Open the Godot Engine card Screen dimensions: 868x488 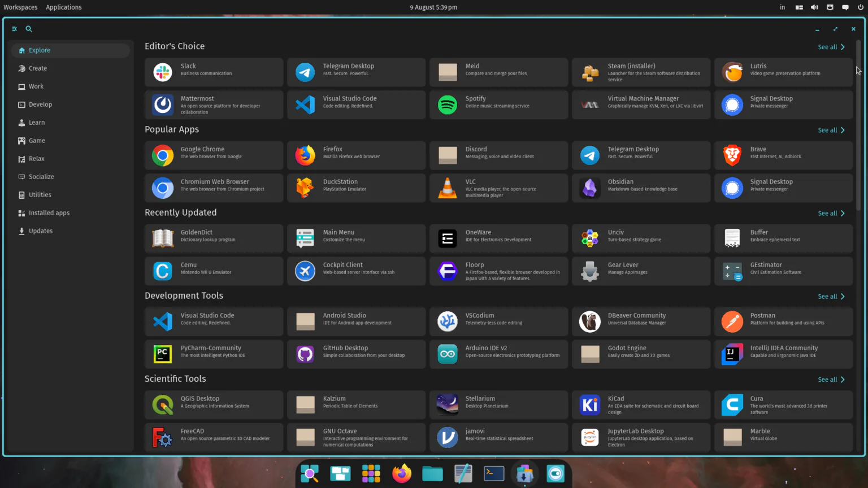[641, 354]
